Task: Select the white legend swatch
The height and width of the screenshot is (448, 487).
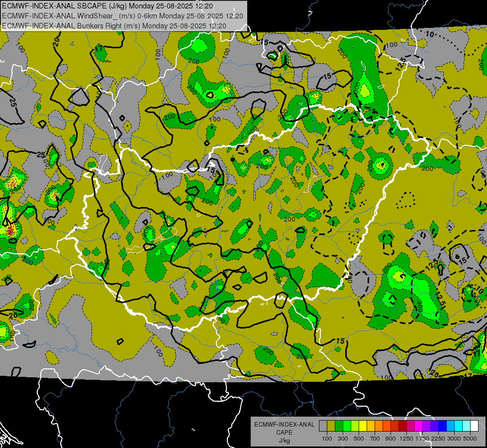Action: (474, 426)
